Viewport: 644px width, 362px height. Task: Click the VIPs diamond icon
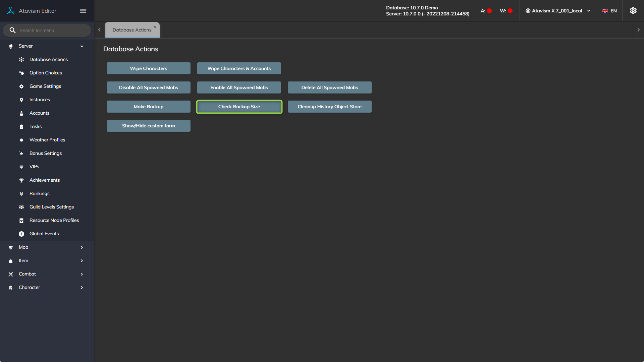(x=21, y=167)
